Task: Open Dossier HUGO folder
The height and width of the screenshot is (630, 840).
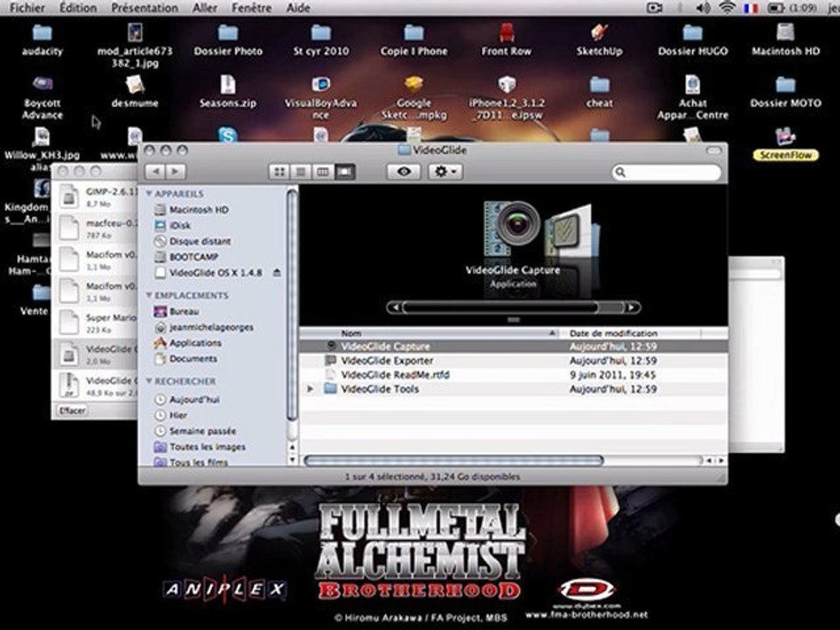Action: [692, 34]
